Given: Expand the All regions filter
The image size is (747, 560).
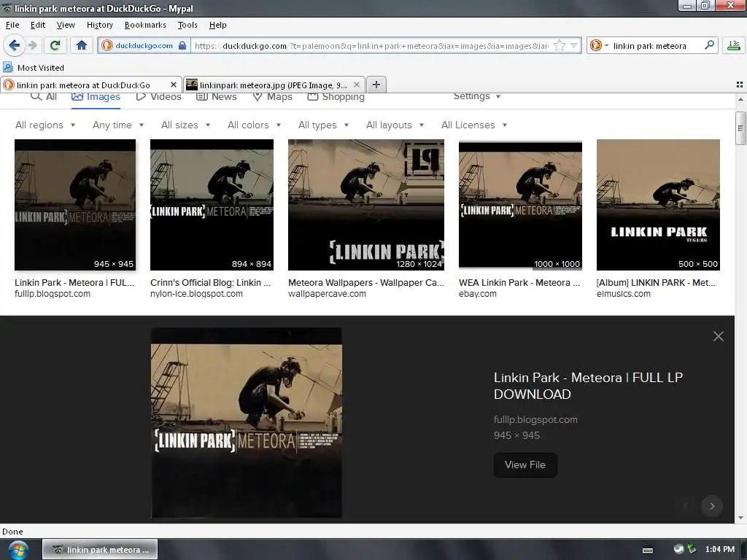Looking at the screenshot, I should [45, 125].
